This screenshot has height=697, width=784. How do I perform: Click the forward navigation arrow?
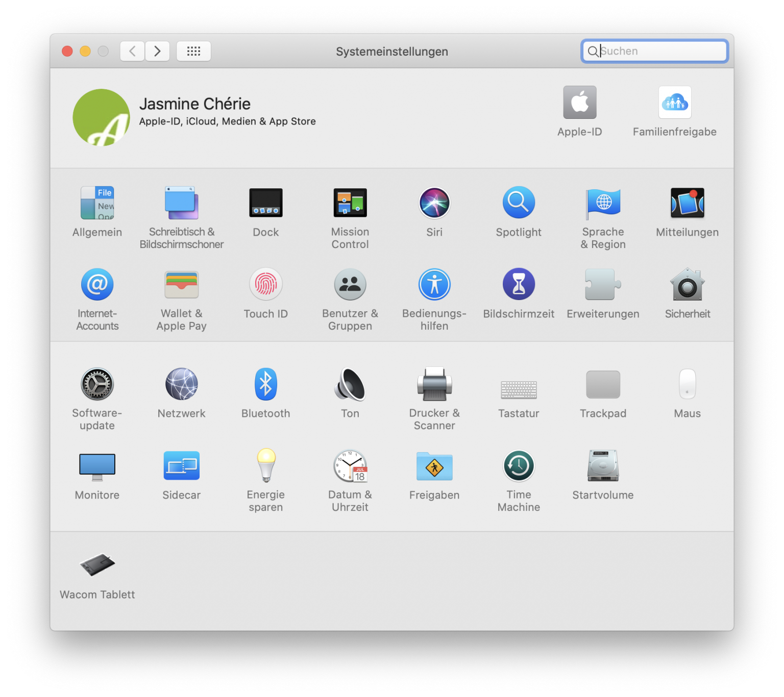coord(157,51)
